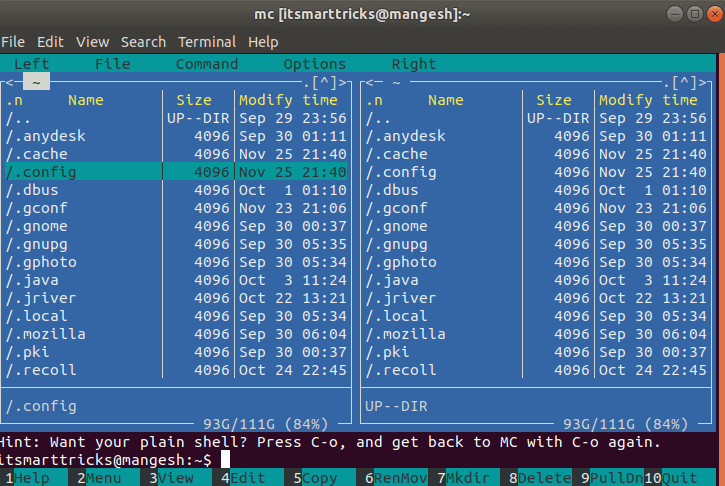The height and width of the screenshot is (486, 725).
Task: Open the Help menu
Action: [263, 42]
